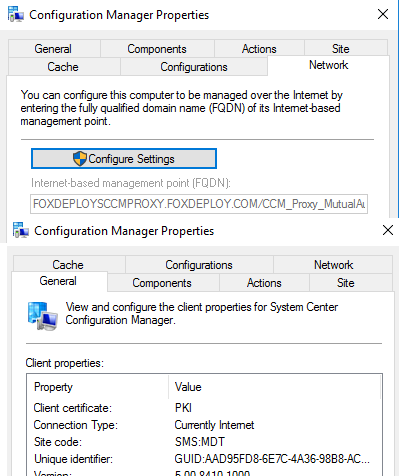Click the Currently Internet value
399x476 pixels.
coord(214,425)
